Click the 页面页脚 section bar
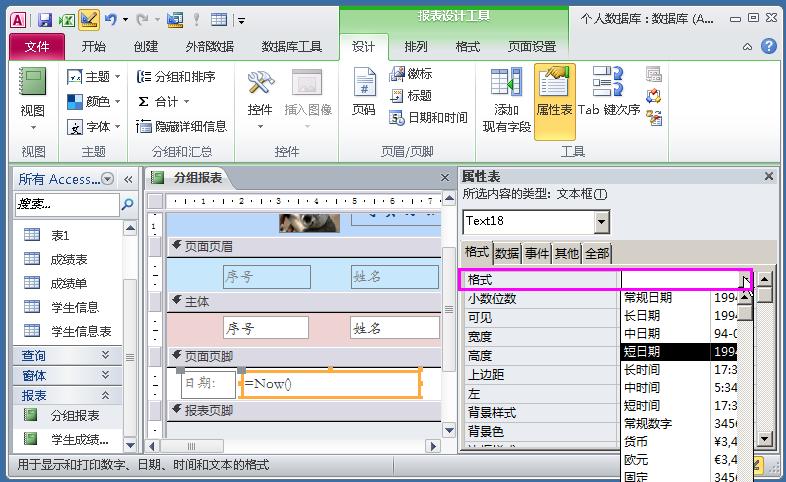Image resolution: width=786 pixels, height=482 pixels. tap(304, 356)
